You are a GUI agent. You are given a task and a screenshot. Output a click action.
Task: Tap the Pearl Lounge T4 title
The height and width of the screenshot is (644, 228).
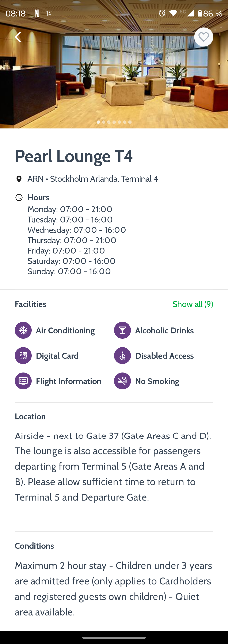(74, 156)
